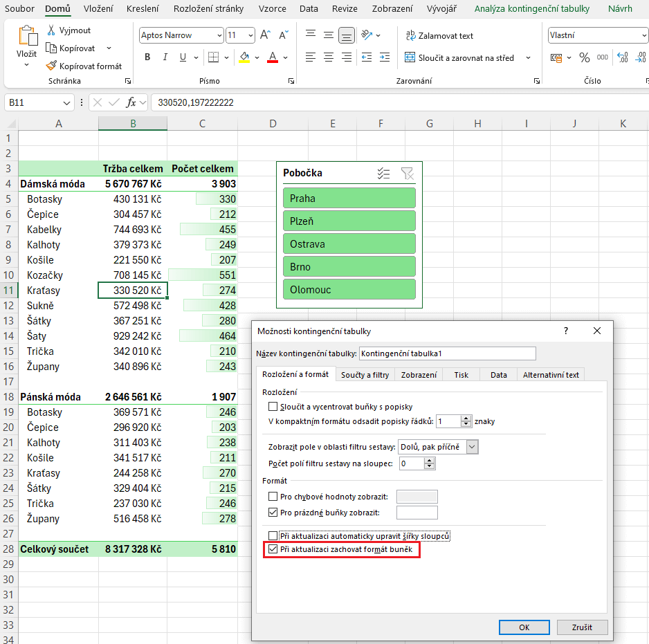Click the percent style icon
Image resolution: width=649 pixels, height=644 pixels.
click(x=585, y=58)
